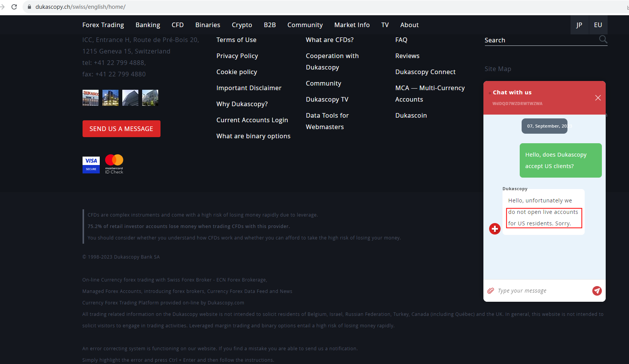Click the Mastercard ID Check badge

(x=114, y=163)
